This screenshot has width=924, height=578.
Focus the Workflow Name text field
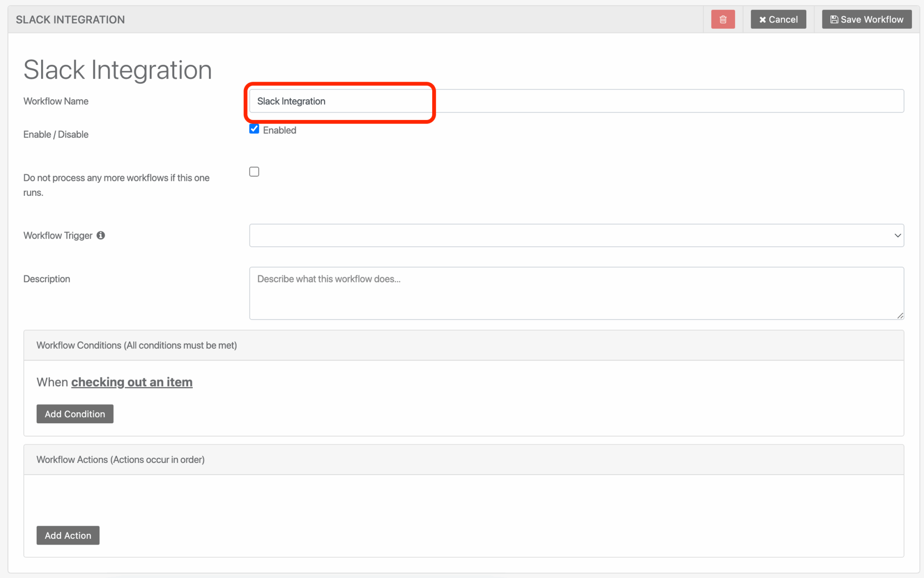tap(576, 101)
